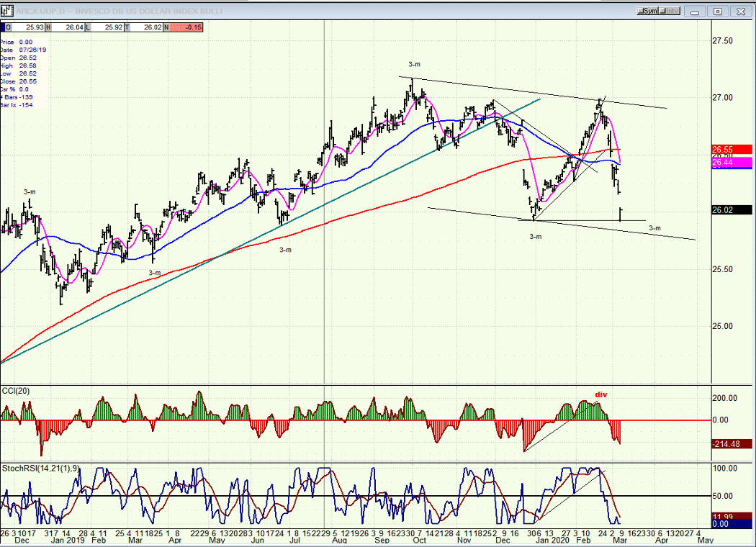Click the red 26.55 price marker
Viewport: 756px width, 547px height.
tap(732, 150)
